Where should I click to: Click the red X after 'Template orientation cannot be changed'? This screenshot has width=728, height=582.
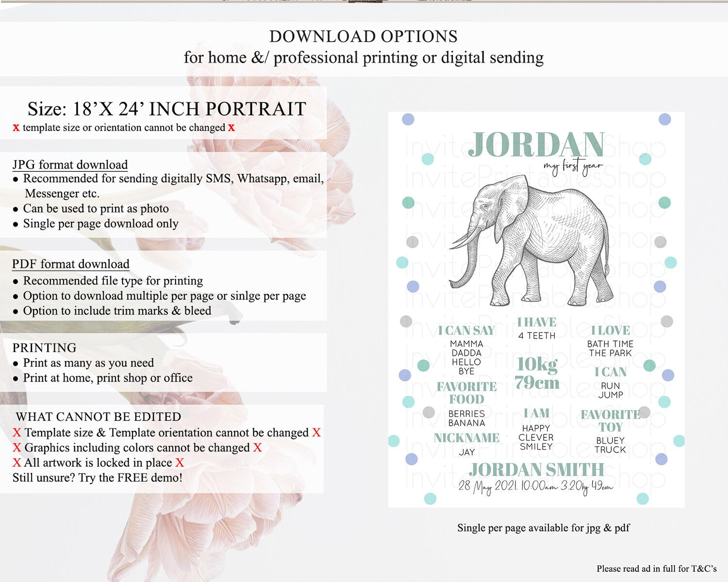coord(316,432)
